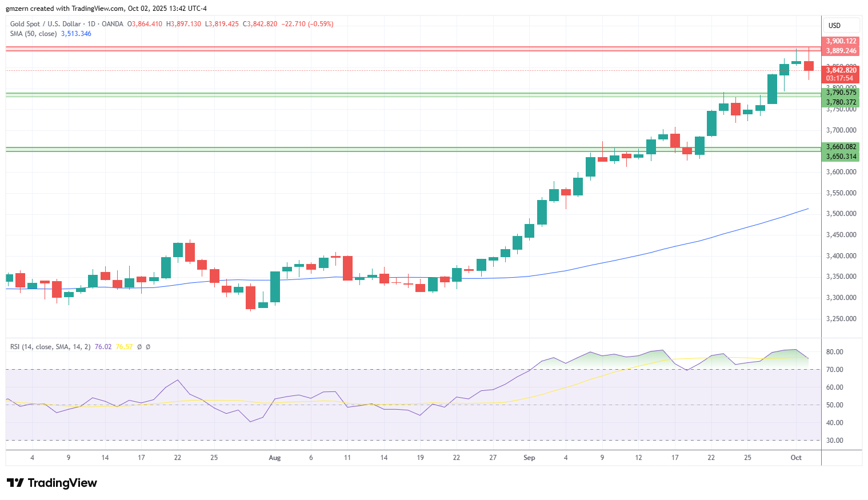Click the TradingView logo icon

(15, 483)
